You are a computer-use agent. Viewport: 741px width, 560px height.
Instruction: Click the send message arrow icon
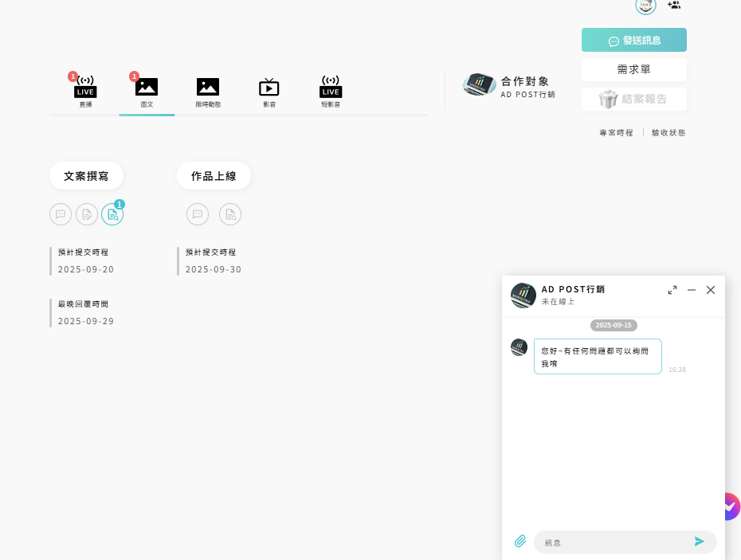coord(700,542)
